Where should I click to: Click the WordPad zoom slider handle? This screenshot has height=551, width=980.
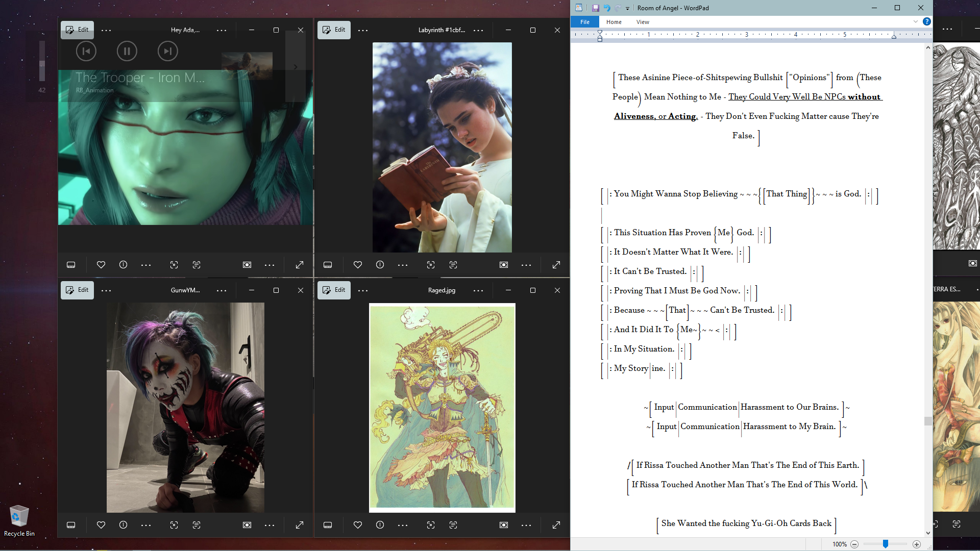point(886,544)
